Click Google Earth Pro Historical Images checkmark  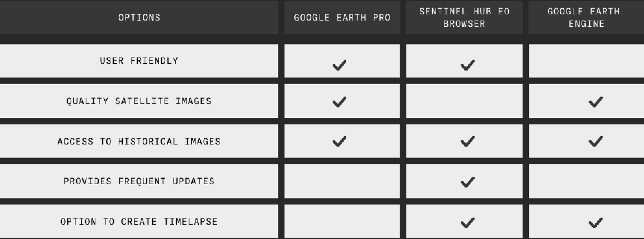coord(339,141)
